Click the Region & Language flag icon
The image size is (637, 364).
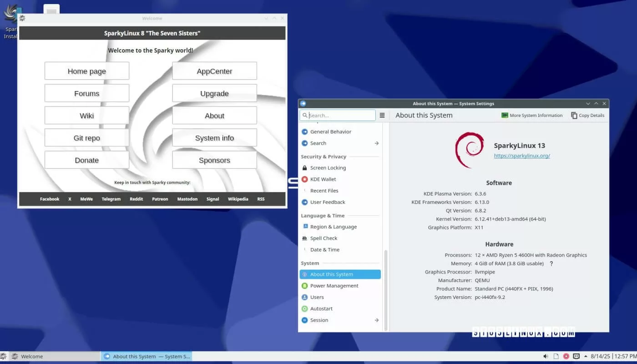click(x=304, y=227)
